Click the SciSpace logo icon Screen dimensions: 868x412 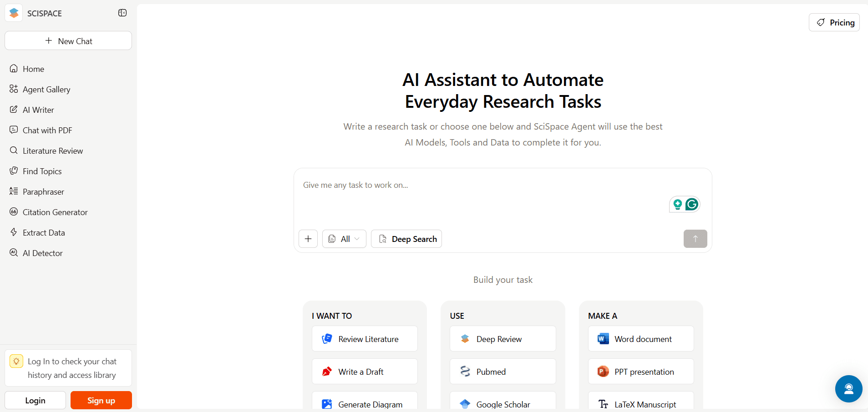click(x=14, y=13)
